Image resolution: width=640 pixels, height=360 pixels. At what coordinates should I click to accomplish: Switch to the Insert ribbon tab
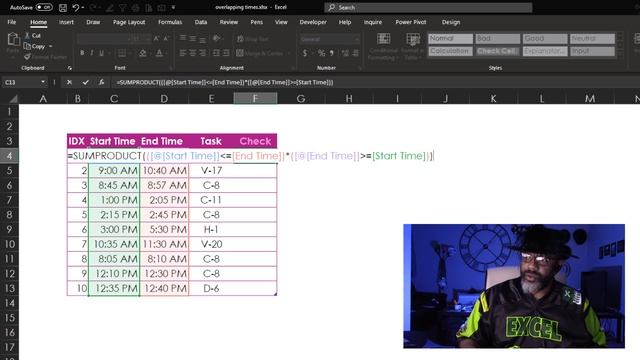click(66, 22)
